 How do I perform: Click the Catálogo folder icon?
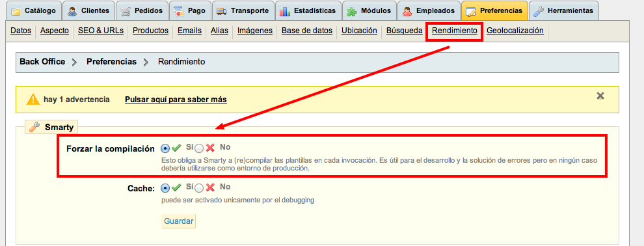[x=16, y=11]
